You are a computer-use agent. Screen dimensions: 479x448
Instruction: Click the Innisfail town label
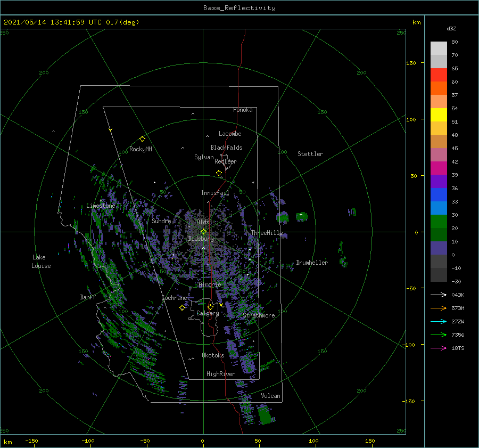click(x=215, y=193)
